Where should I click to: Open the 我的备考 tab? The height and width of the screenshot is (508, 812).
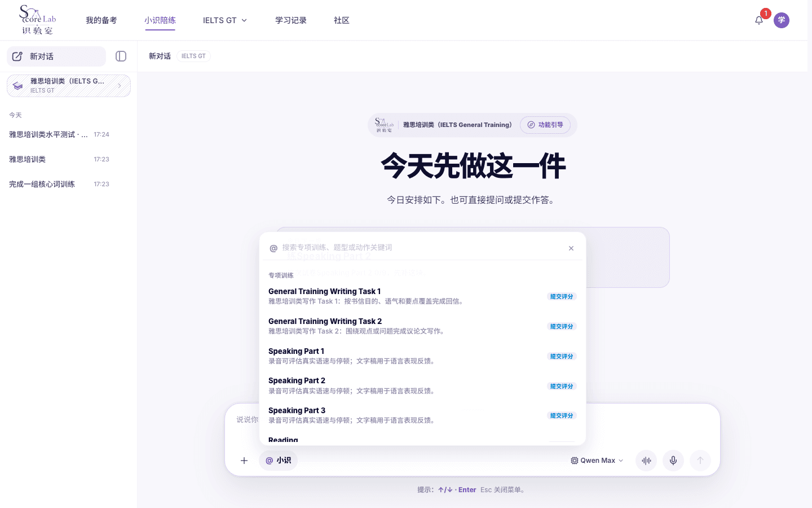(101, 20)
